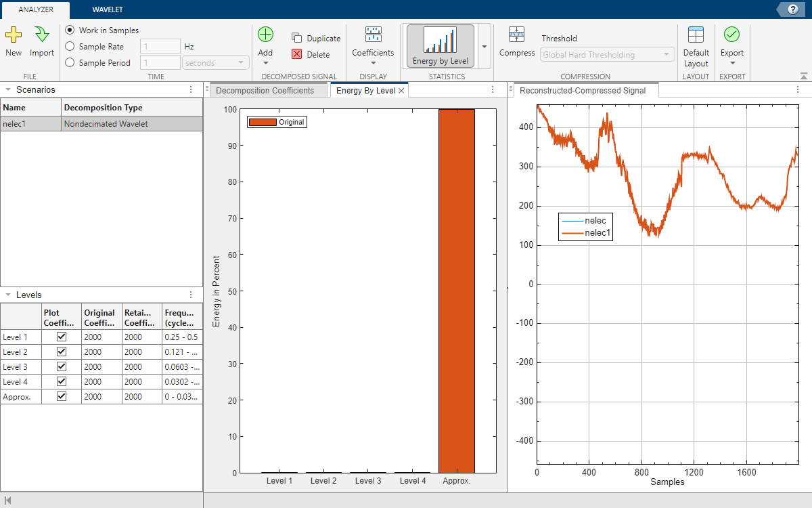Viewport: 812px width, 508px height.
Task: Collapse the Levels panel section
Action: click(7, 295)
